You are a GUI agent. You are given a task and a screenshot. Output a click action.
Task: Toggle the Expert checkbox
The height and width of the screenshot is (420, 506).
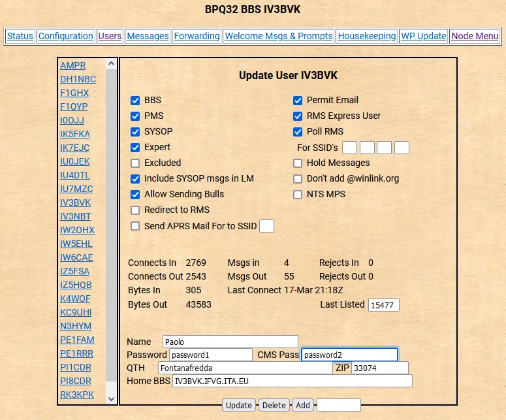135,147
